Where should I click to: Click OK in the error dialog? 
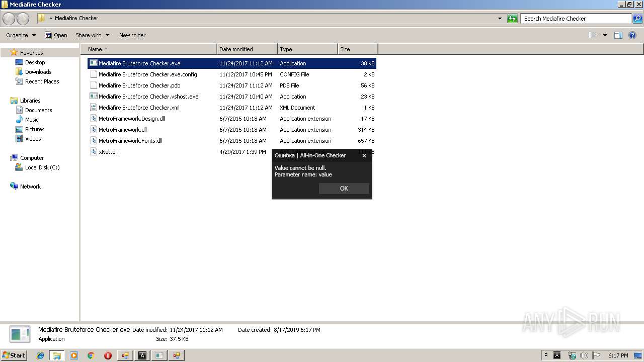pyautogui.click(x=344, y=188)
